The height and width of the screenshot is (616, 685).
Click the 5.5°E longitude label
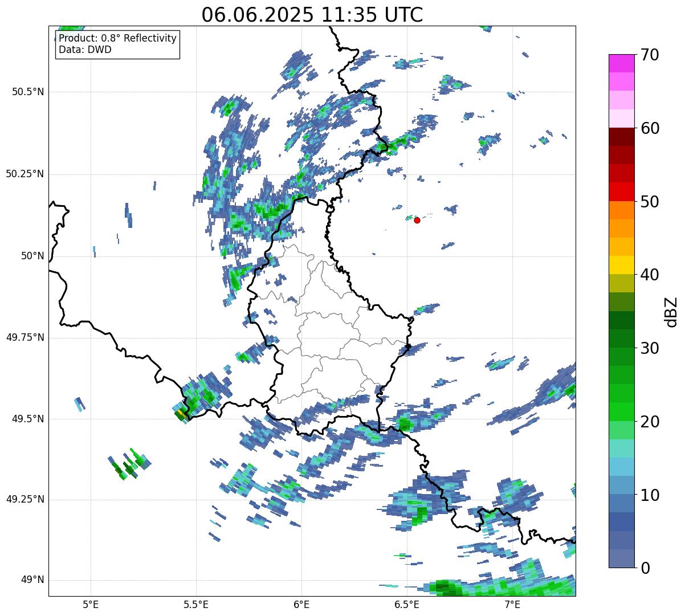(196, 604)
